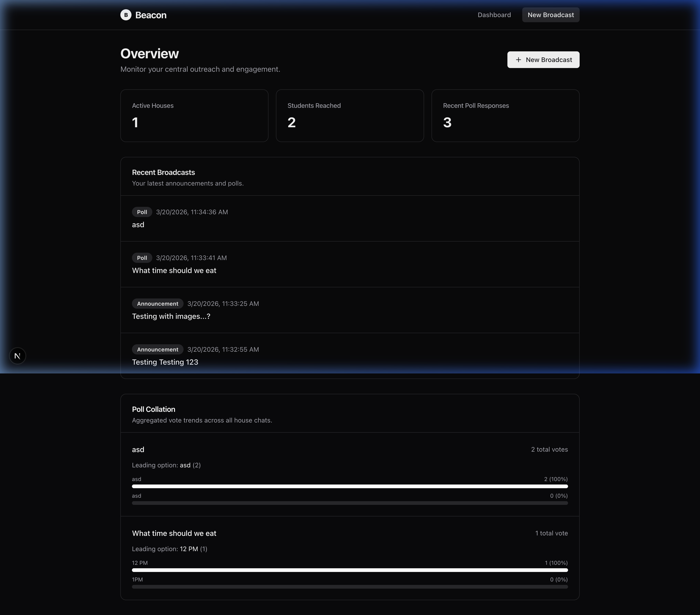Click the Beacon logo icon

click(126, 15)
